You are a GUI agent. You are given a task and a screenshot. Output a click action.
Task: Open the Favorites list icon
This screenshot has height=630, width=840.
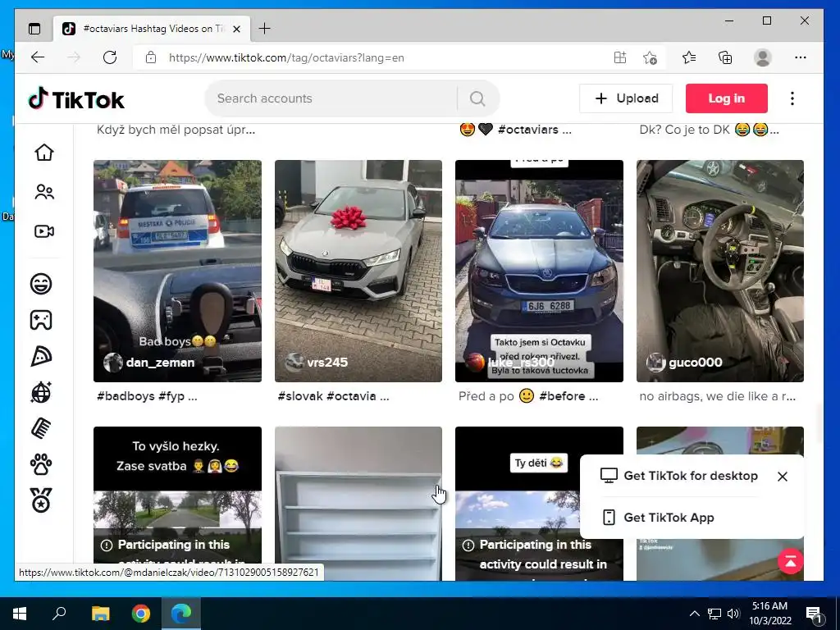[x=689, y=57]
